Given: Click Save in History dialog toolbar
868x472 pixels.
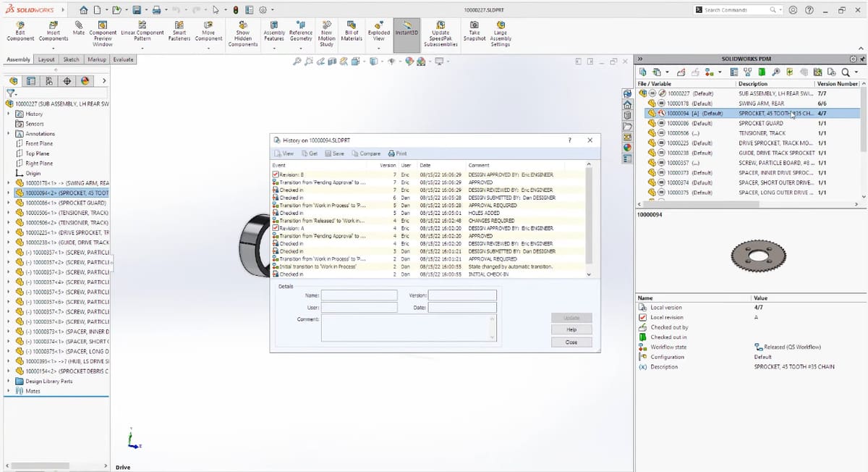Looking at the screenshot, I should [x=334, y=153].
